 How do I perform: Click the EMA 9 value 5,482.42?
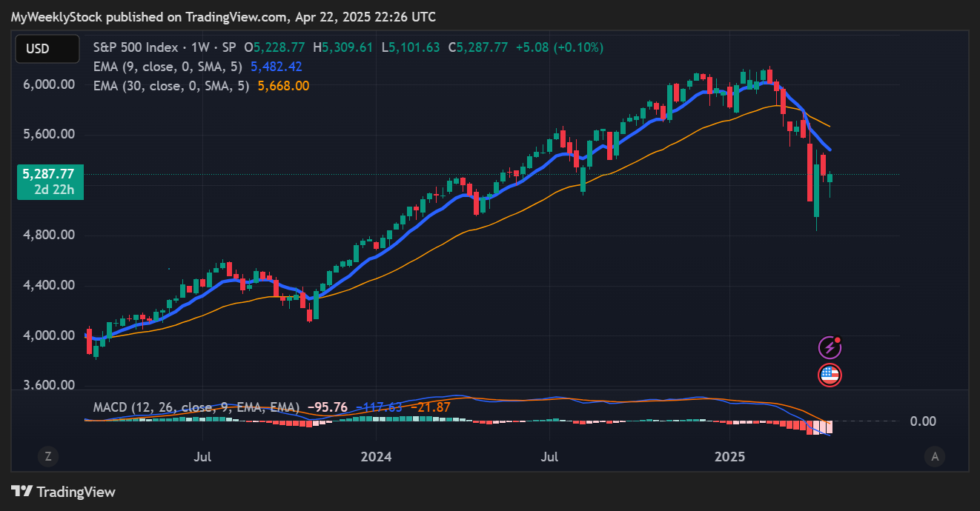pos(277,67)
